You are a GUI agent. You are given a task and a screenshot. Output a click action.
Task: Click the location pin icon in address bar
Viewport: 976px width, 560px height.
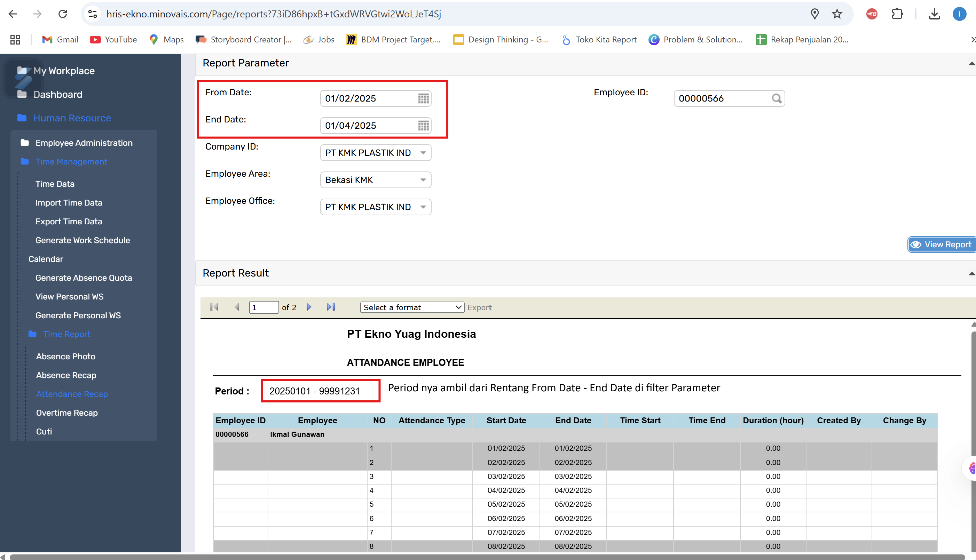[814, 14]
